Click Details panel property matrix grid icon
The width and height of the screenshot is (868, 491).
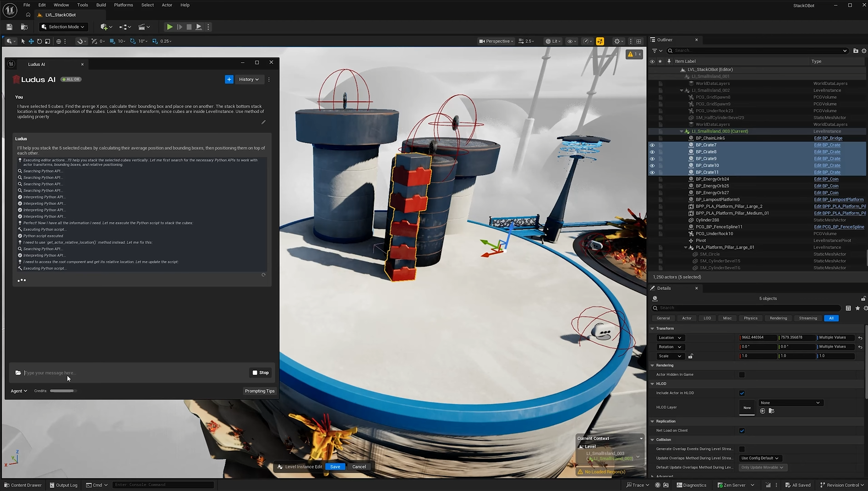848,308
